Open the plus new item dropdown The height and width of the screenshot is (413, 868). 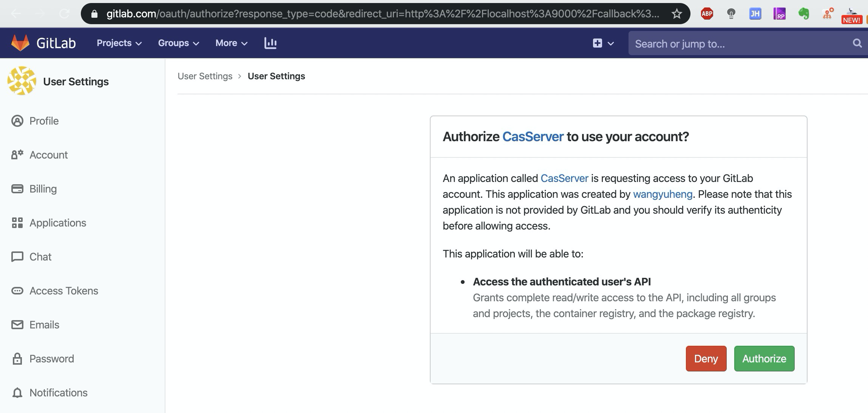click(603, 43)
